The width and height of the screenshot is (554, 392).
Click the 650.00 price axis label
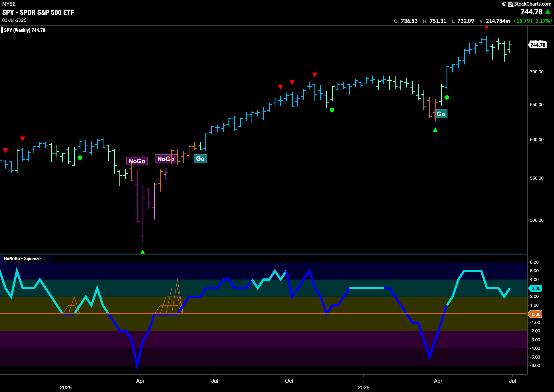point(536,105)
